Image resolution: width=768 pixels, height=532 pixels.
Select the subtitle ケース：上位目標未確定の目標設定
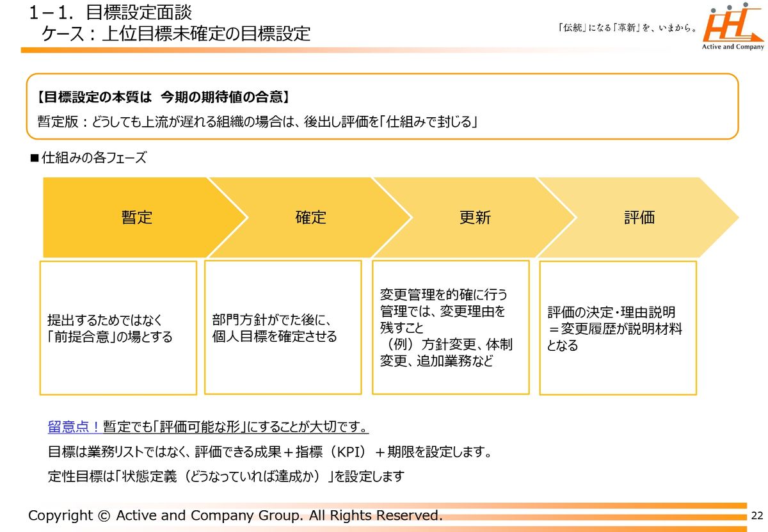(176, 33)
